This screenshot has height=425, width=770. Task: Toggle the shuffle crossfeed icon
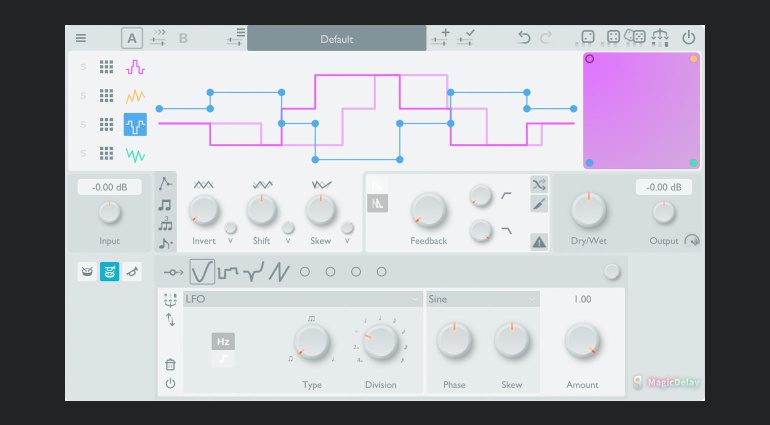click(539, 184)
